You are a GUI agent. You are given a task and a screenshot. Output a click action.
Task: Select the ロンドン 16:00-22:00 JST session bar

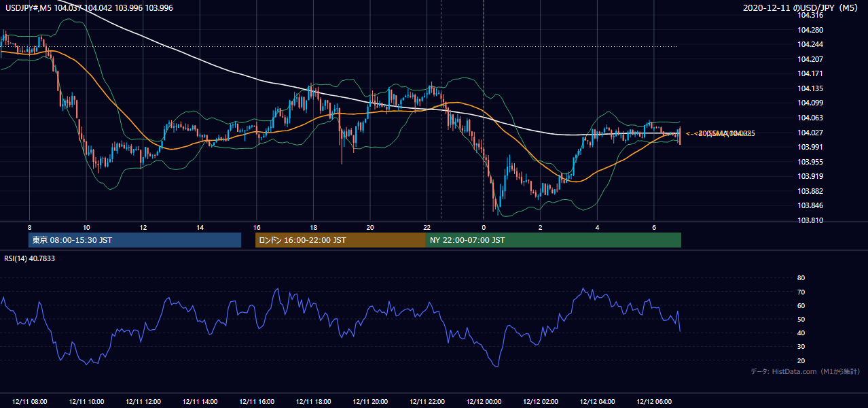pyautogui.click(x=340, y=240)
